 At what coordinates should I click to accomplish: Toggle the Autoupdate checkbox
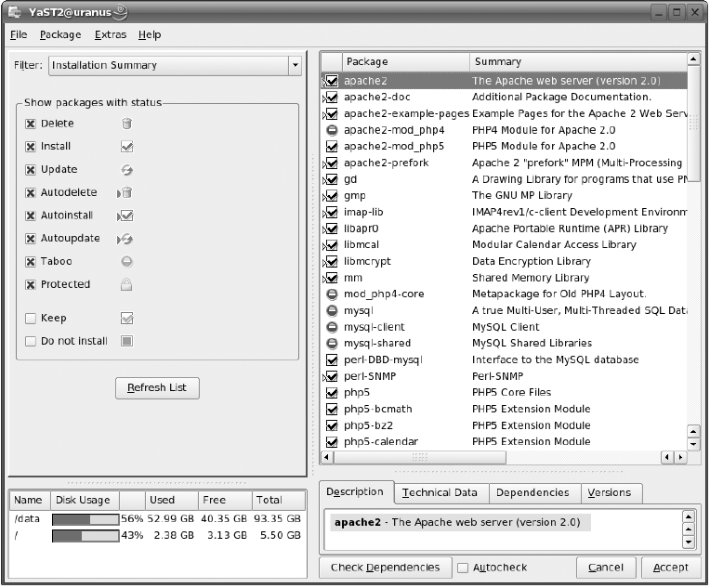pyautogui.click(x=31, y=239)
